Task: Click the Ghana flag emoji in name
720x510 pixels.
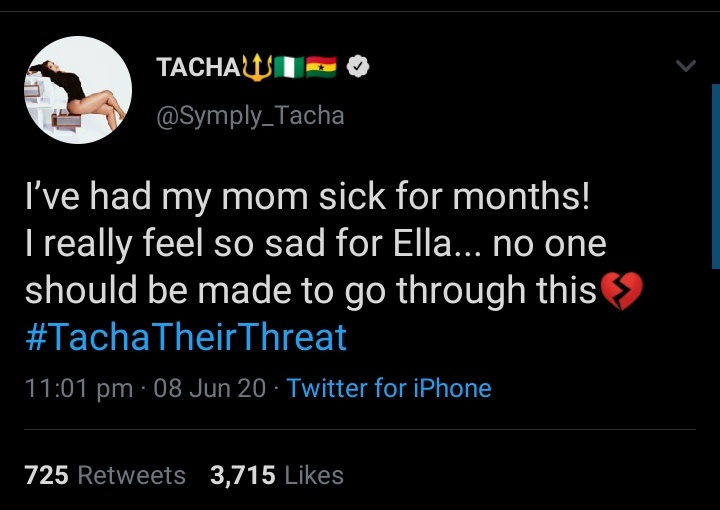Action: coord(325,67)
